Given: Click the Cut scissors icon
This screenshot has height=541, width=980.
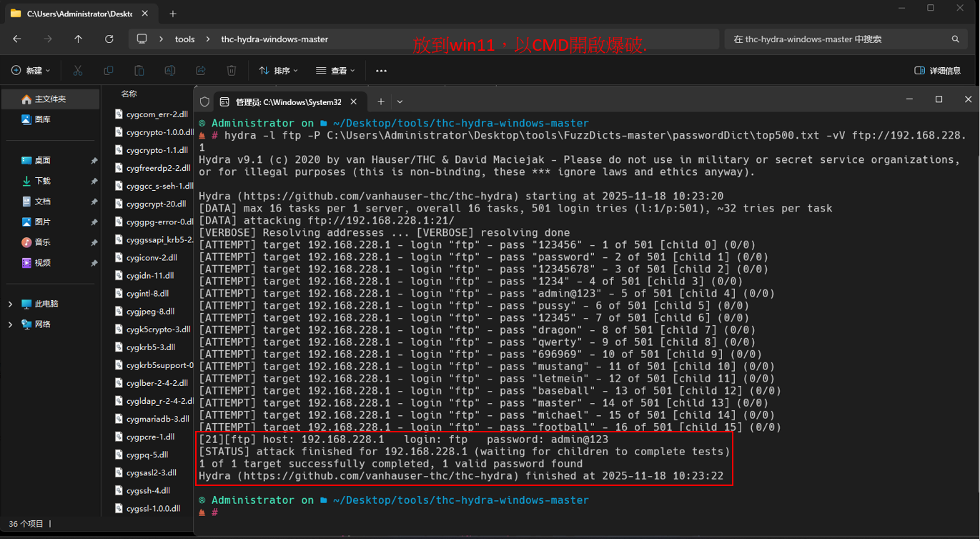Looking at the screenshot, I should pos(78,71).
